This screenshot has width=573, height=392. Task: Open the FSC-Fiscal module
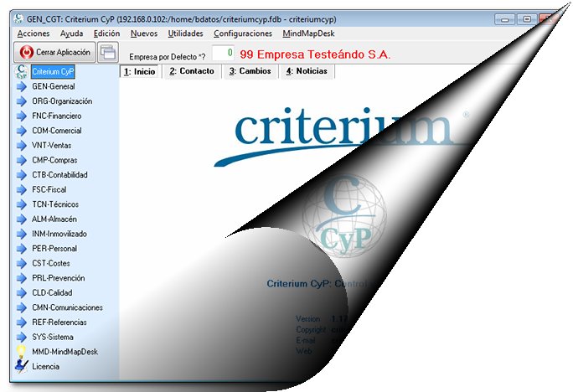[49, 189]
